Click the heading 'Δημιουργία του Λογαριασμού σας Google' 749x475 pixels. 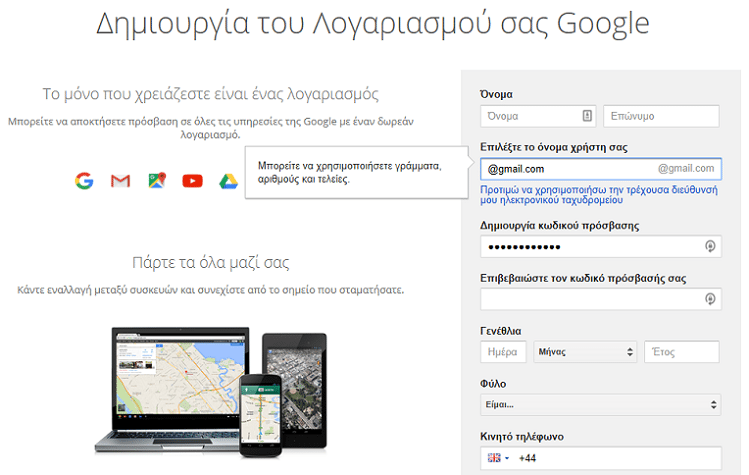point(373,23)
